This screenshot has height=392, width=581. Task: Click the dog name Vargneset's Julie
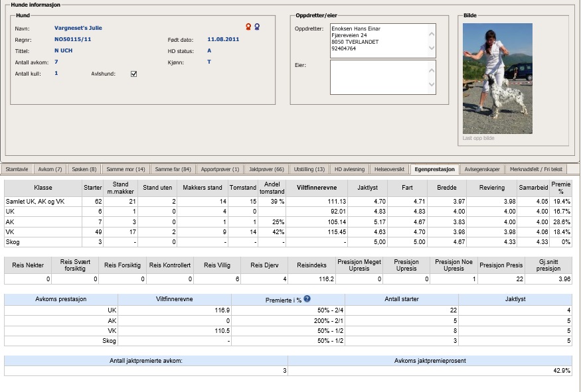[x=78, y=28]
